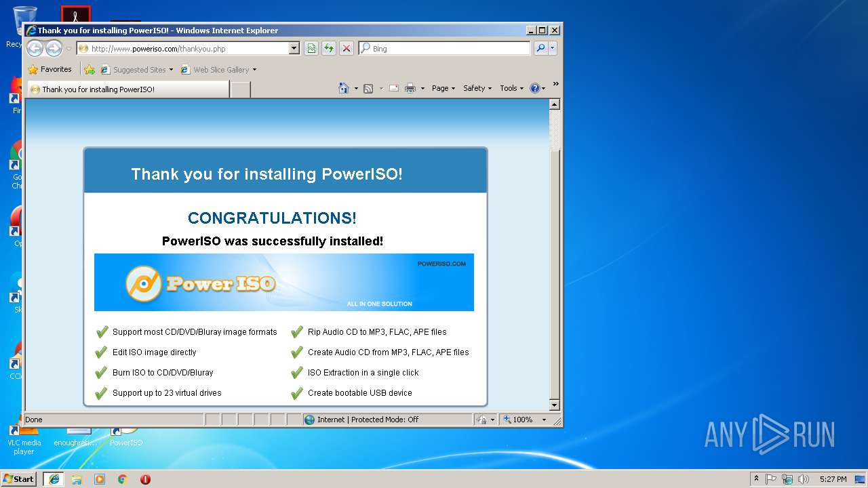Toggle Compatibility View icon
Screen dimensions: 868x488
311,48
